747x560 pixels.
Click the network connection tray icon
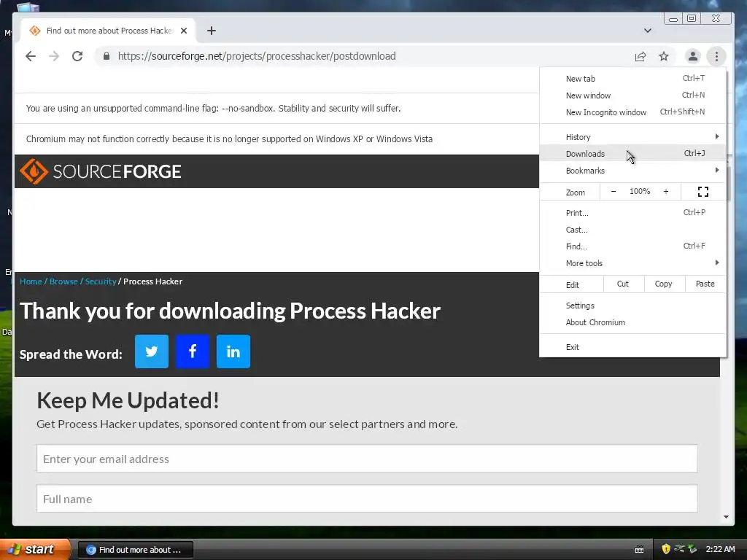tap(679, 549)
